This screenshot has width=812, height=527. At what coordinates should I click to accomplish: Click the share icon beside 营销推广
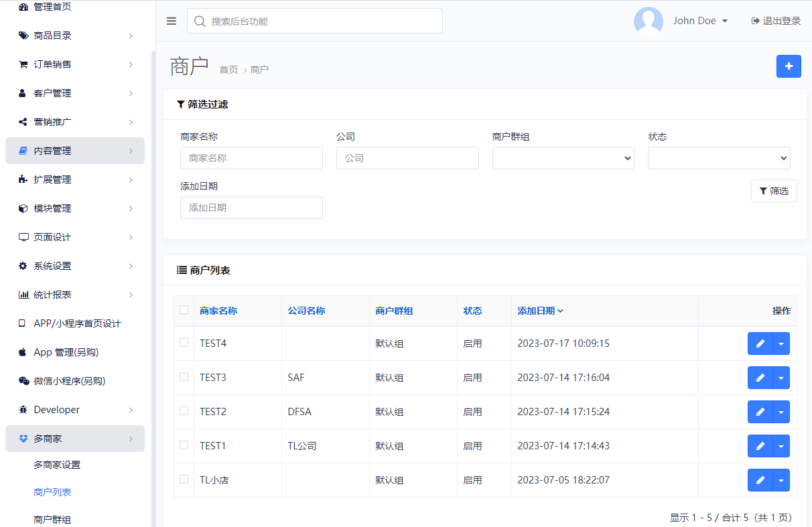(x=23, y=122)
